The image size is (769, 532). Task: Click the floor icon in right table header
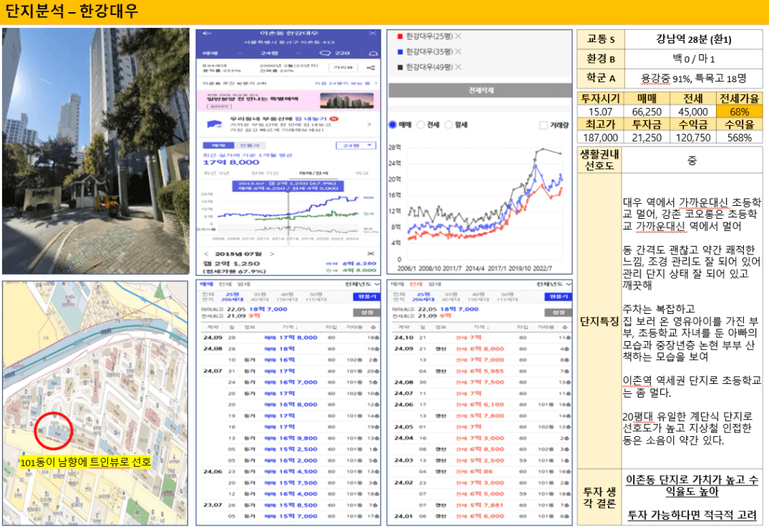click(x=565, y=327)
